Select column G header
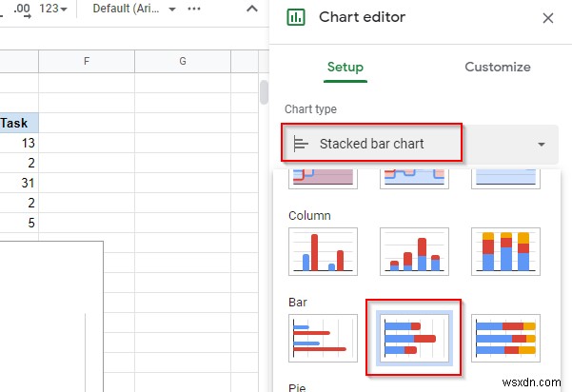 coord(183,62)
